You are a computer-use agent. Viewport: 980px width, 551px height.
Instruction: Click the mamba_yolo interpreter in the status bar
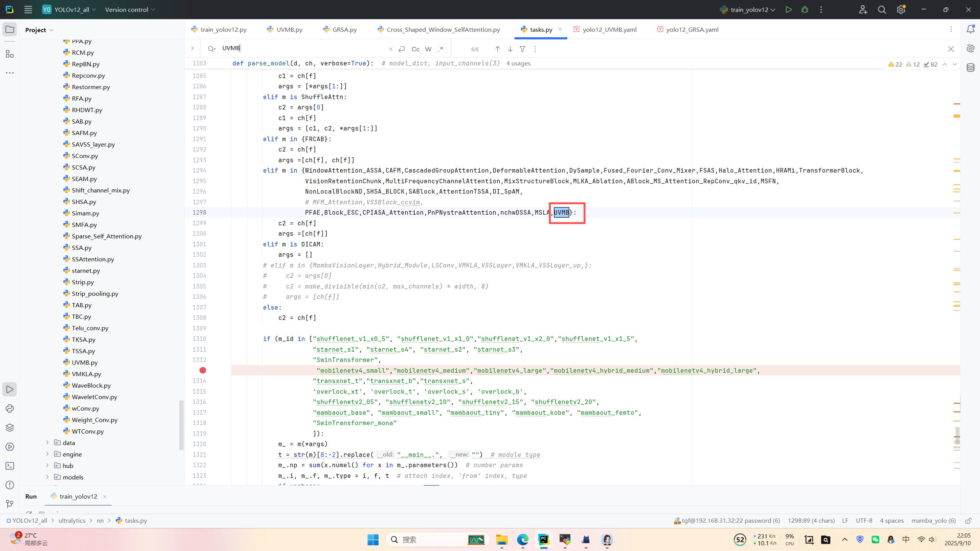933,520
